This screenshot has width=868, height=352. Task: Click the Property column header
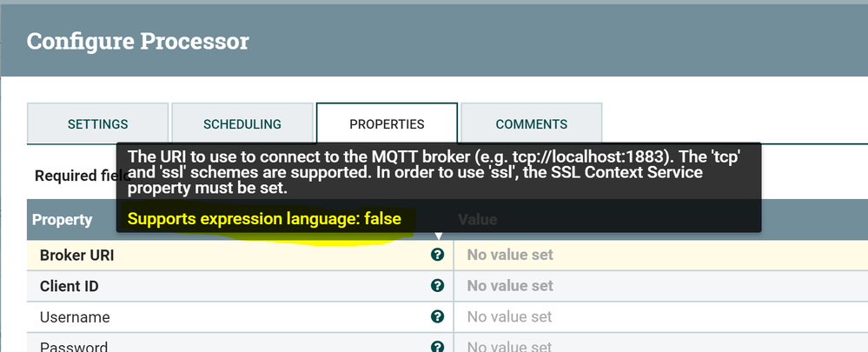pyautogui.click(x=63, y=220)
